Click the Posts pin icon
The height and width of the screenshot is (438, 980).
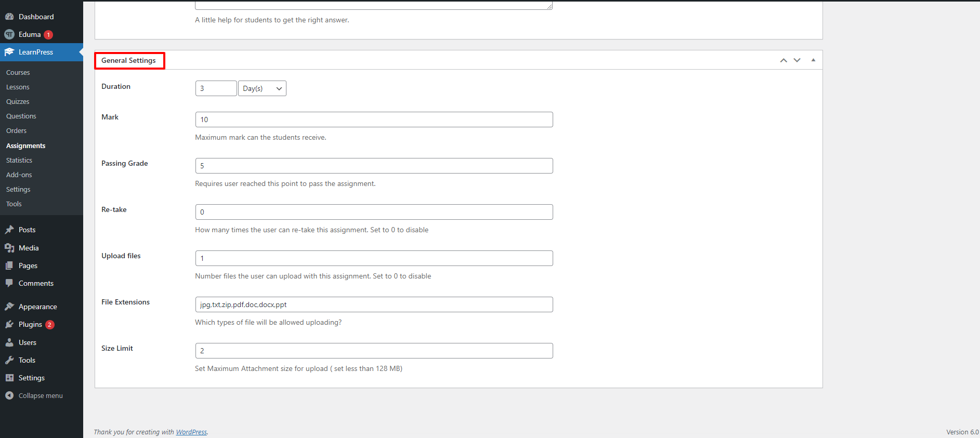[9, 230]
